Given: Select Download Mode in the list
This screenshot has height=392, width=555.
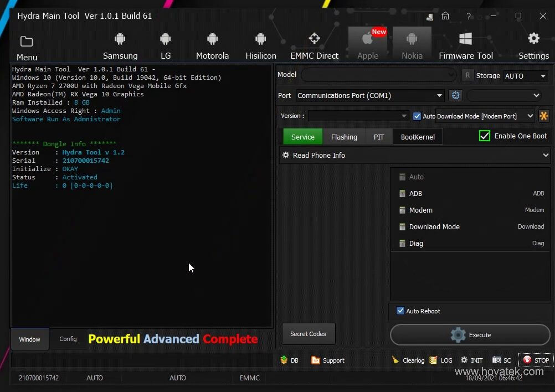Looking at the screenshot, I should pyautogui.click(x=434, y=227).
